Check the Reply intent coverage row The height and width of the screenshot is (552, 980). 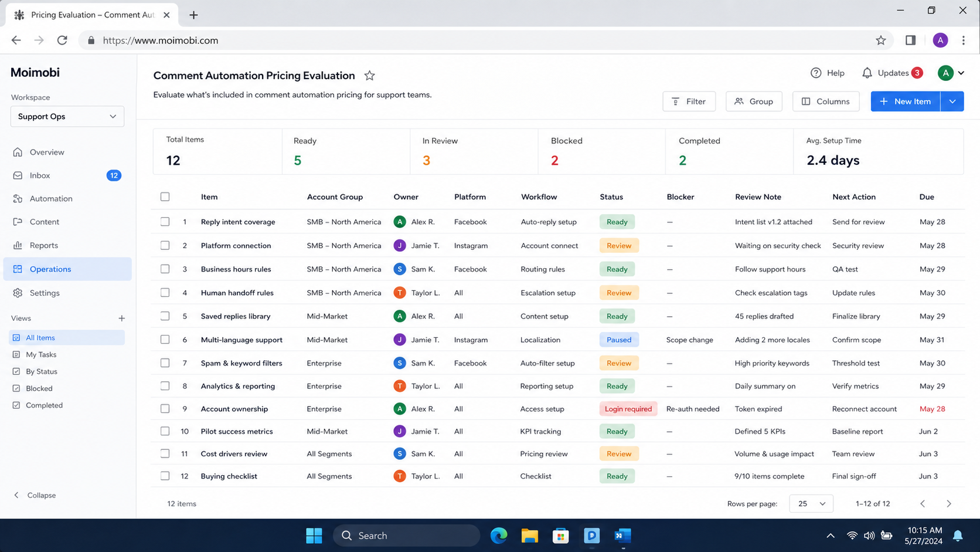coord(165,222)
